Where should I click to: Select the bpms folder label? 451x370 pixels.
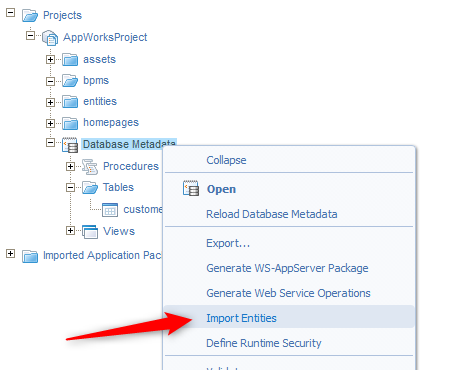click(96, 81)
